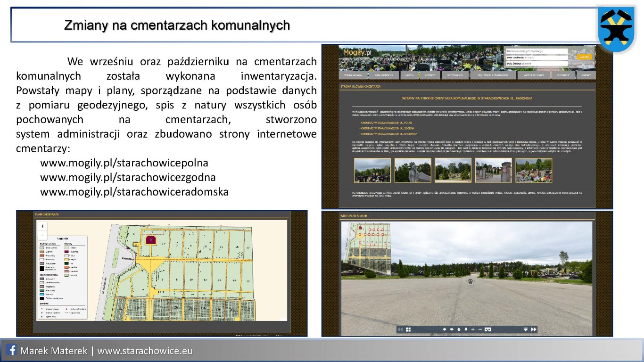644x362 pixels.
Task: Click the forward walking arrow in panorama
Action: click(470, 282)
